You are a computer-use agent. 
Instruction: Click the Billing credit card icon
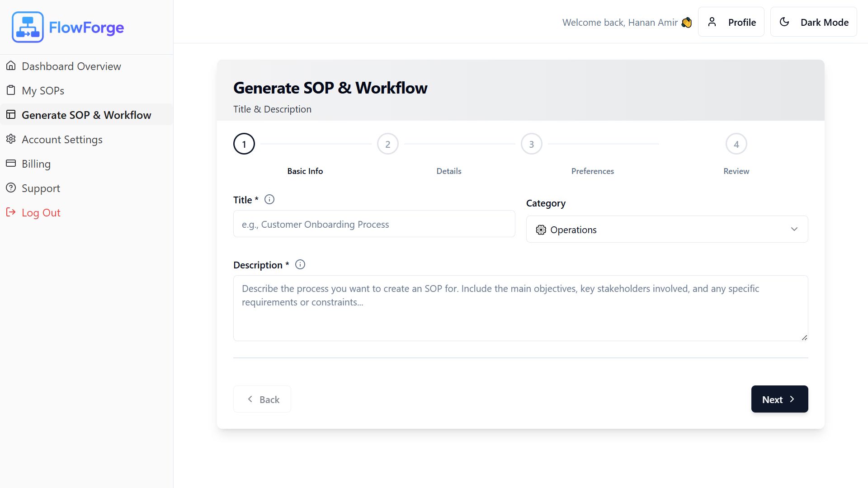pos(11,164)
